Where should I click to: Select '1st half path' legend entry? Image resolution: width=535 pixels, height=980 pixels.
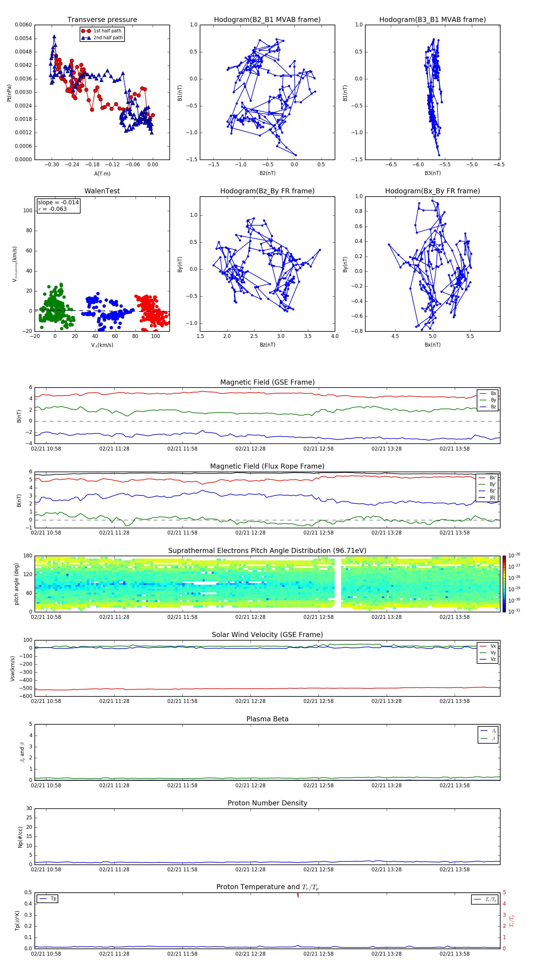101,31
